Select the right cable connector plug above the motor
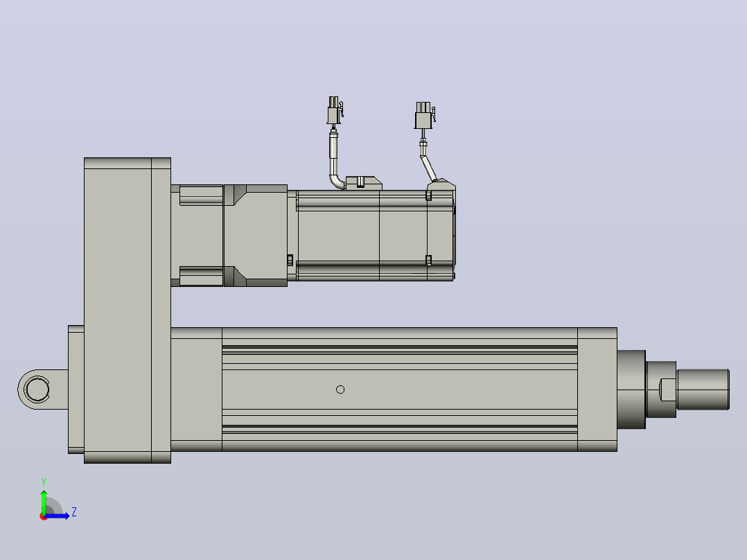The height and width of the screenshot is (560, 747). click(x=424, y=115)
